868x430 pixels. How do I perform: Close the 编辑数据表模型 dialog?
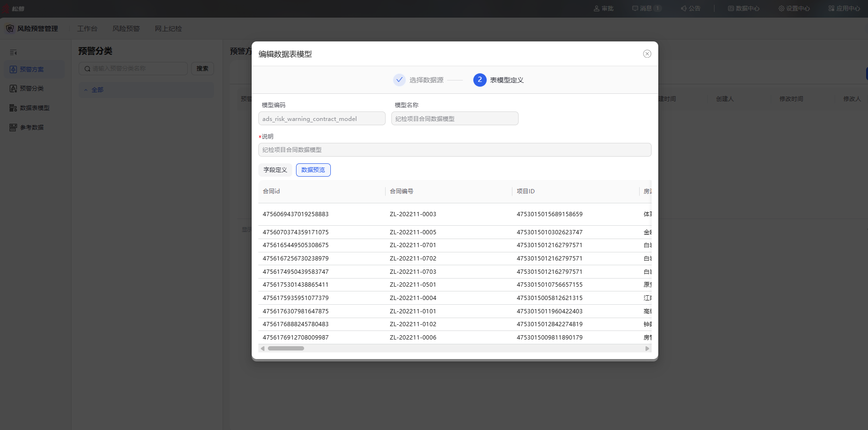(x=647, y=54)
